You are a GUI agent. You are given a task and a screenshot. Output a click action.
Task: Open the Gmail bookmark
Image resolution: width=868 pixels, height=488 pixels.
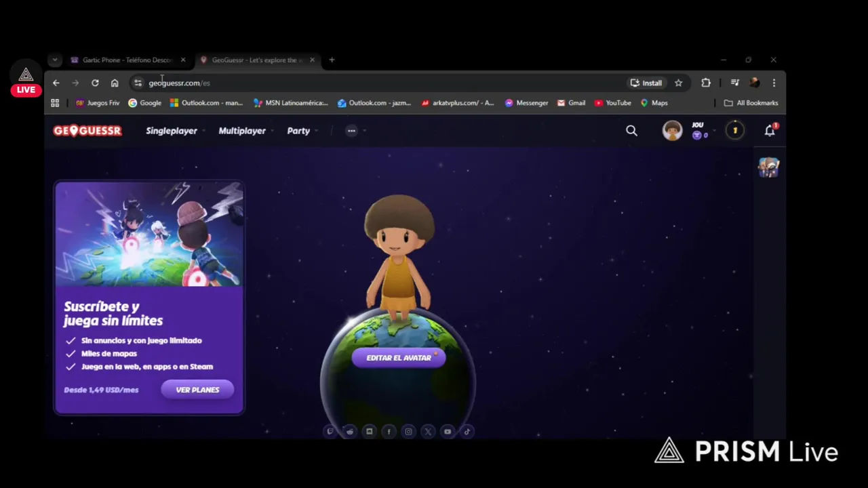point(571,103)
